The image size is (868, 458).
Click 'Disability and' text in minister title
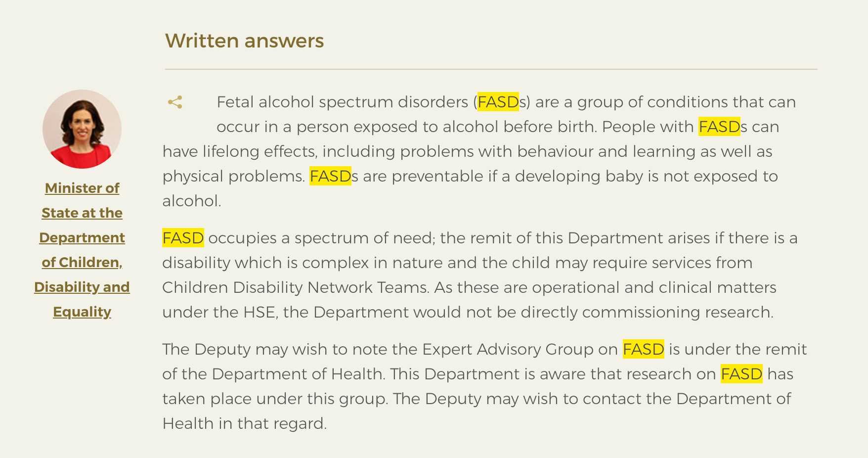click(x=82, y=287)
